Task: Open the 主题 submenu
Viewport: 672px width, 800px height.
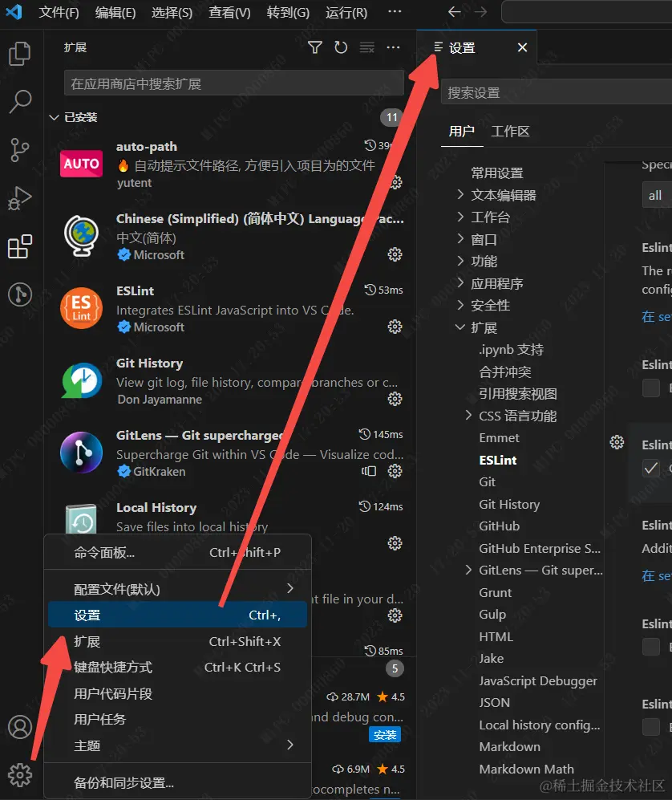Action: pos(177,745)
